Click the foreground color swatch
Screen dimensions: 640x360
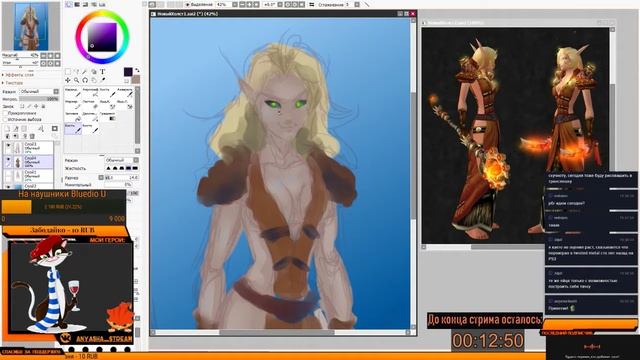tap(128, 72)
